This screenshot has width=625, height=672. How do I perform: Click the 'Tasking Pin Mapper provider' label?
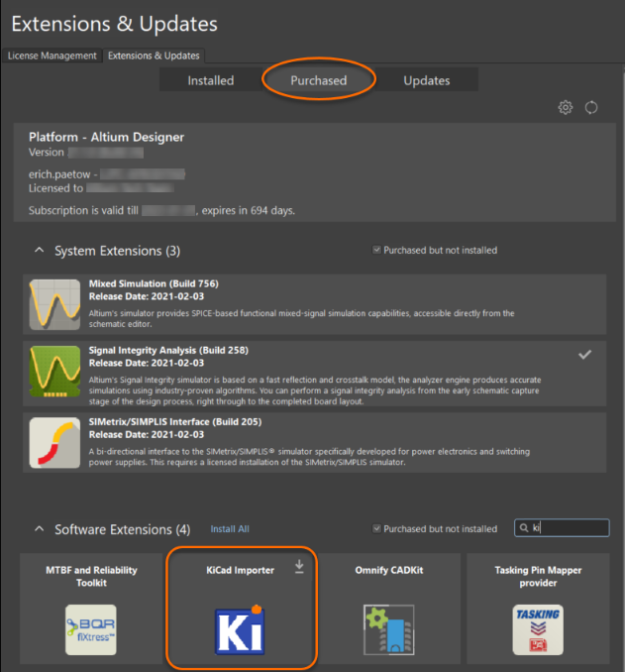point(538,577)
